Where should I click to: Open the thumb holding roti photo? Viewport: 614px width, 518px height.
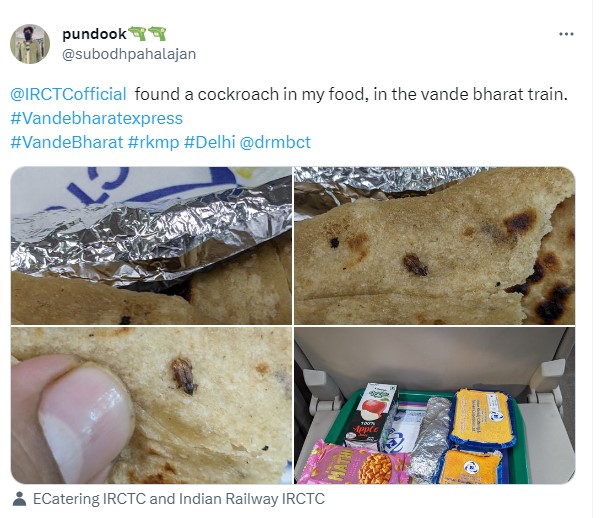pyautogui.click(x=151, y=405)
